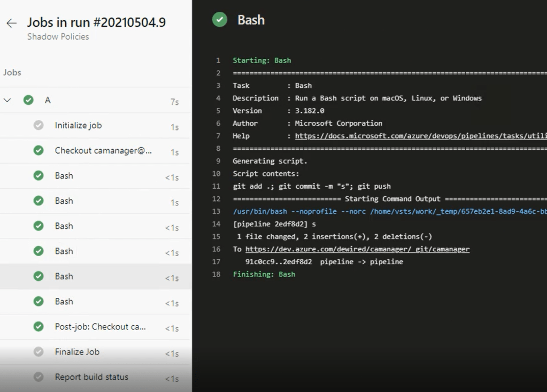Click the gray status icon of Finalize Job

[38, 352]
